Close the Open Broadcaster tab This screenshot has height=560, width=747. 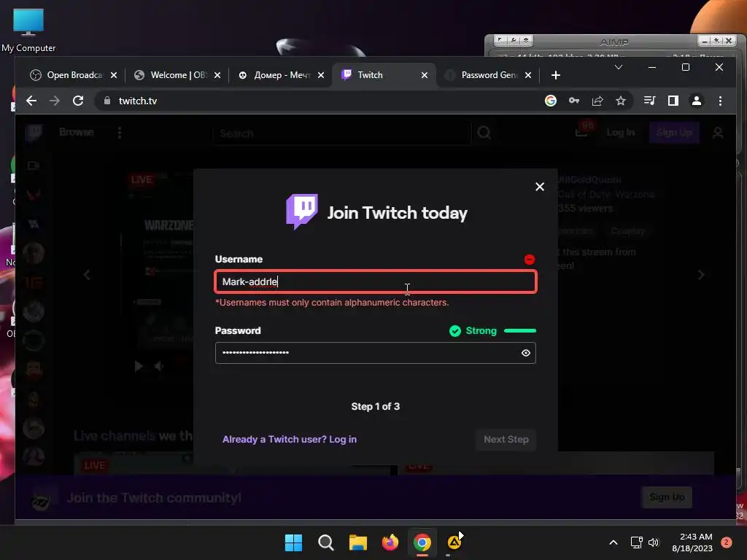(x=114, y=75)
